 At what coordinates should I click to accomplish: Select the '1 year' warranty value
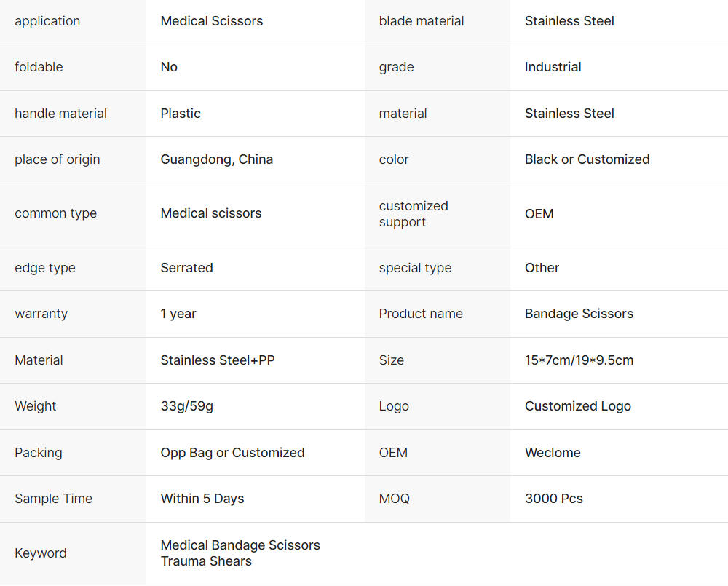click(x=178, y=314)
